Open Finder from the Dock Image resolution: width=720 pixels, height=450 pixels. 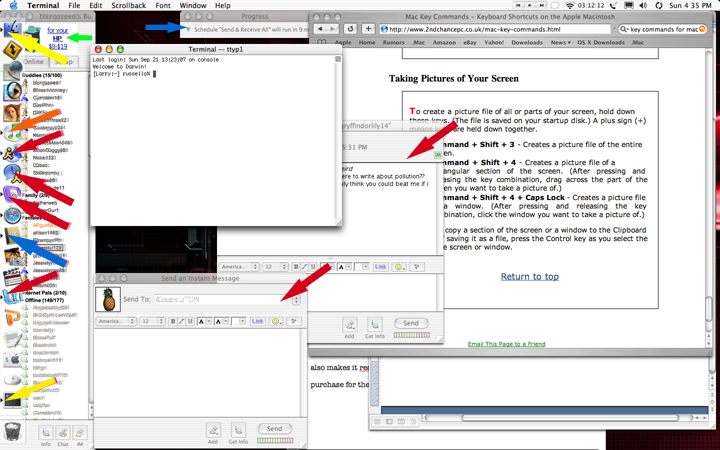point(12,29)
